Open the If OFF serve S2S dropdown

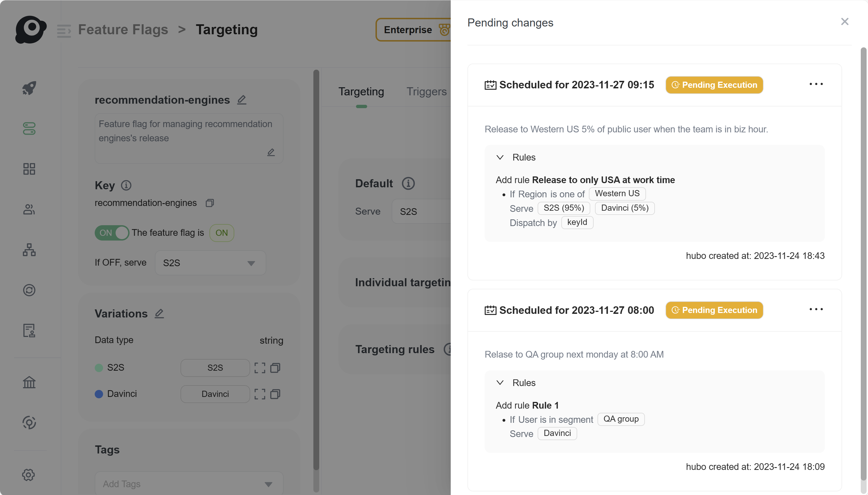coord(210,263)
